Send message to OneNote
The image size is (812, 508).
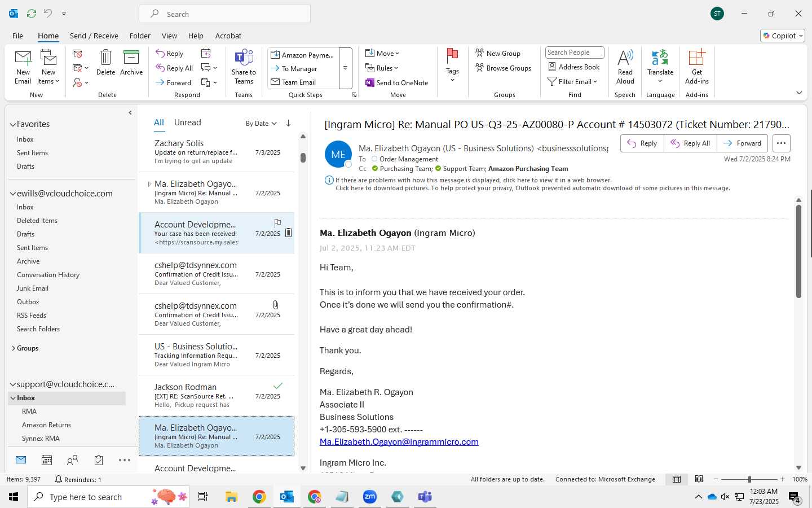click(397, 82)
